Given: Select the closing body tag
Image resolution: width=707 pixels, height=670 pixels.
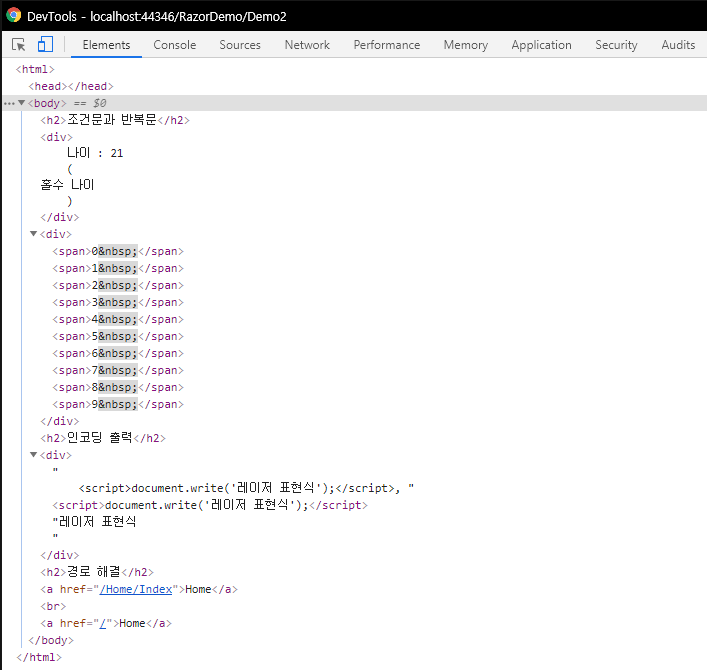Looking at the screenshot, I should 51,640.
